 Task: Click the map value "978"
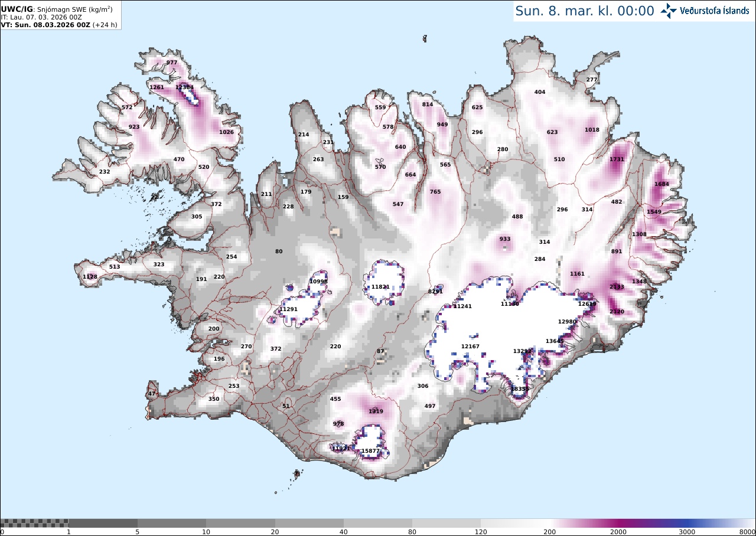click(x=338, y=424)
